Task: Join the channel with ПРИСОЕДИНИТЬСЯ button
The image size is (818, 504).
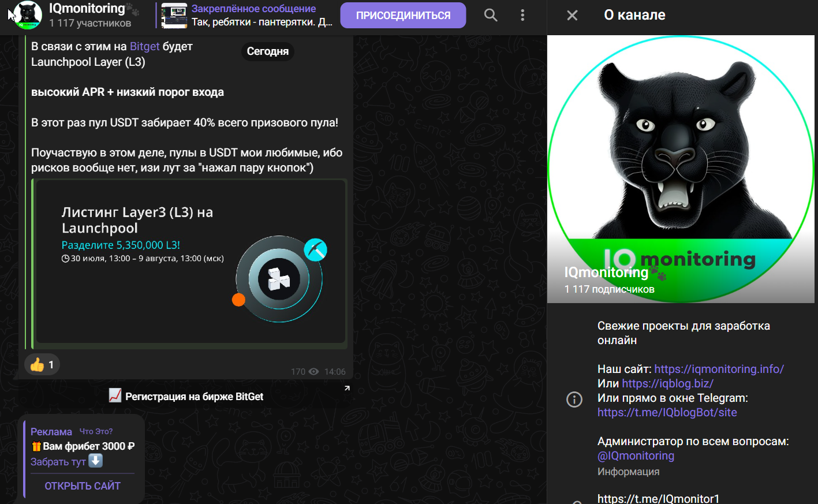Action: coord(403,16)
